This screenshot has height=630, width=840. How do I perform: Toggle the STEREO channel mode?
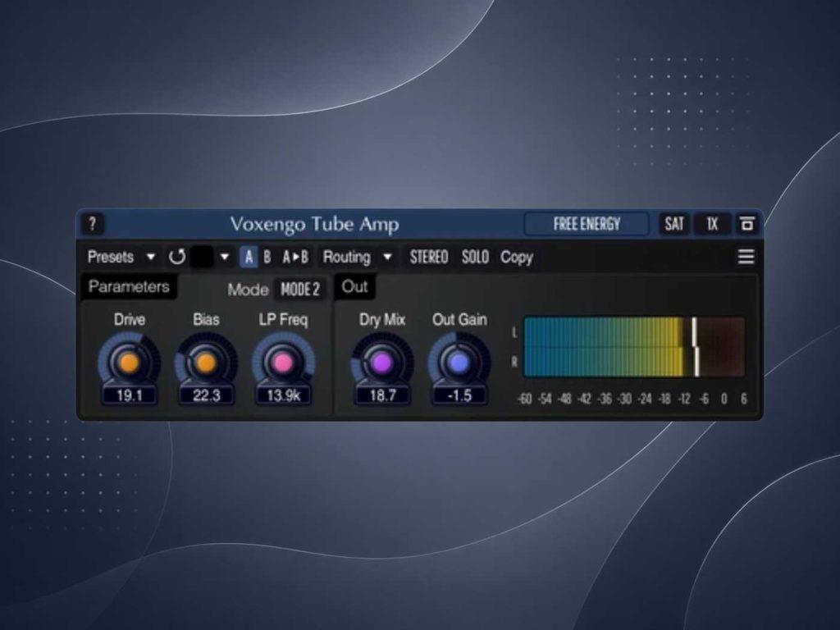(428, 257)
